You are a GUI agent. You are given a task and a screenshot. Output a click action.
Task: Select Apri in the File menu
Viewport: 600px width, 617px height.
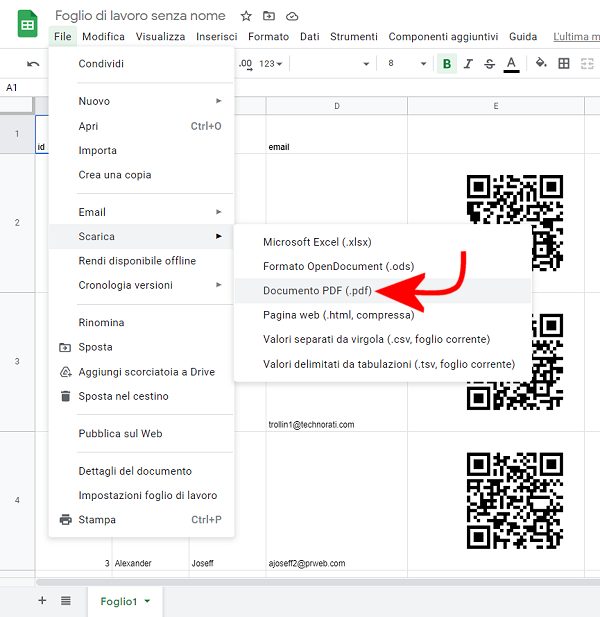[142, 126]
